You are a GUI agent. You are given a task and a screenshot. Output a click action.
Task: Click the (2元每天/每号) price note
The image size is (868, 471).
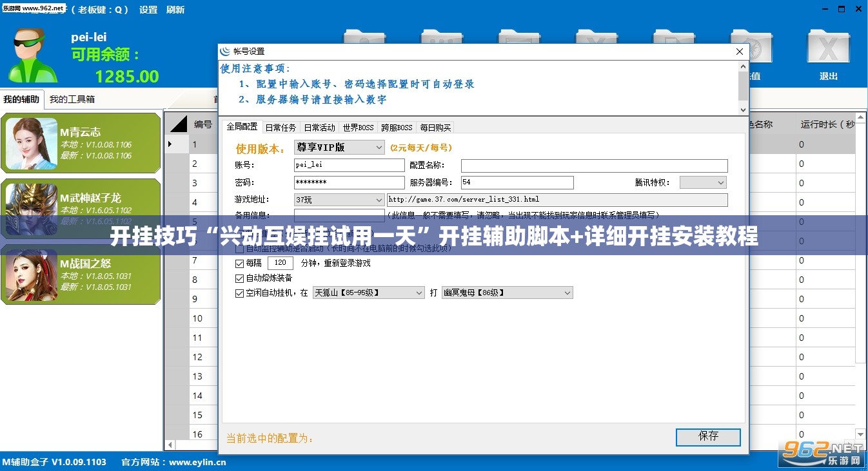point(421,148)
